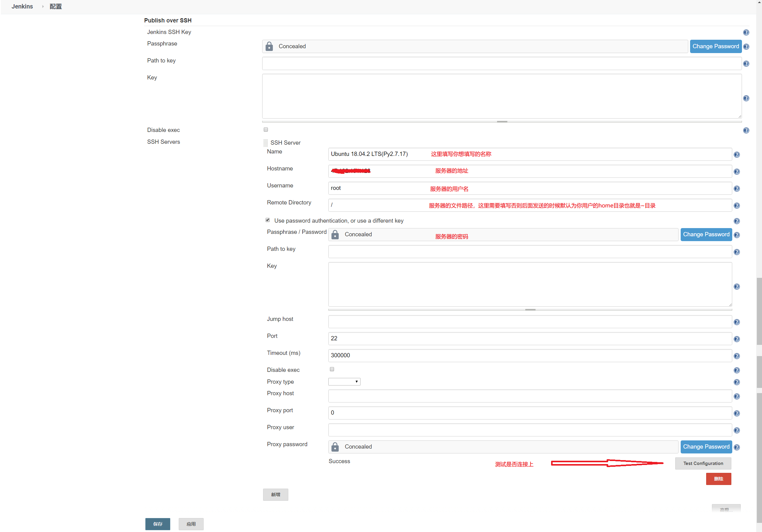Show help for Jump host field
Image resolution: width=762 pixels, height=532 pixels.
(737, 322)
